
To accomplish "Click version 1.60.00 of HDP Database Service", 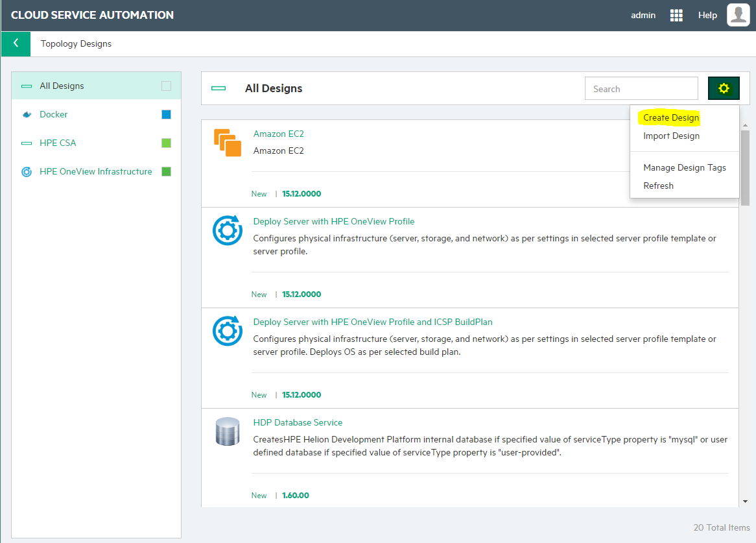I will pos(296,496).
